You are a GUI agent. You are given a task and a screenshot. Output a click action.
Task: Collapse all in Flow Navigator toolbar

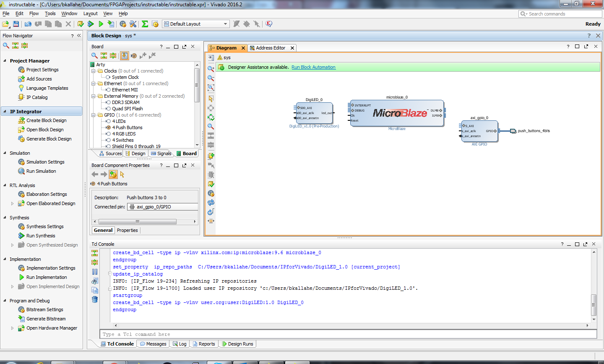(x=15, y=45)
